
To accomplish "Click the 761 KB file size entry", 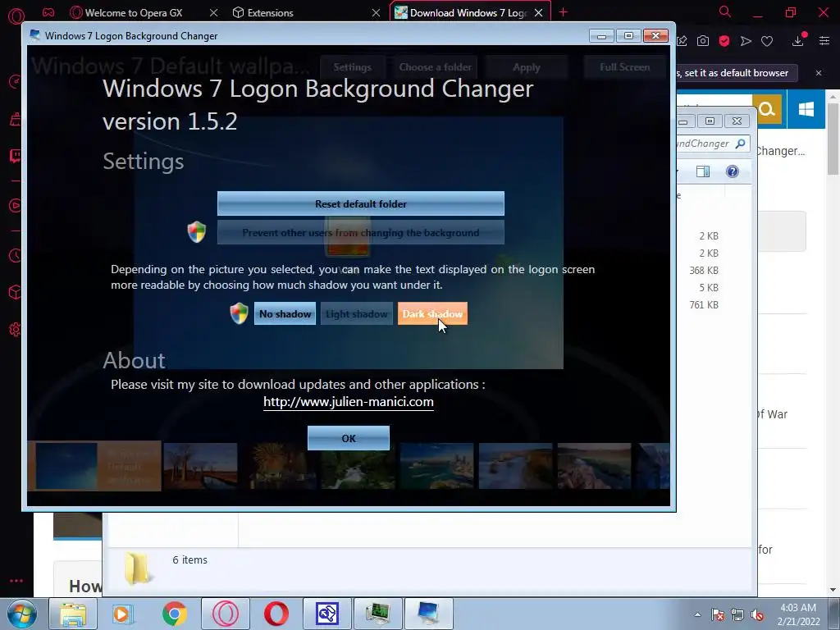I will click(704, 305).
